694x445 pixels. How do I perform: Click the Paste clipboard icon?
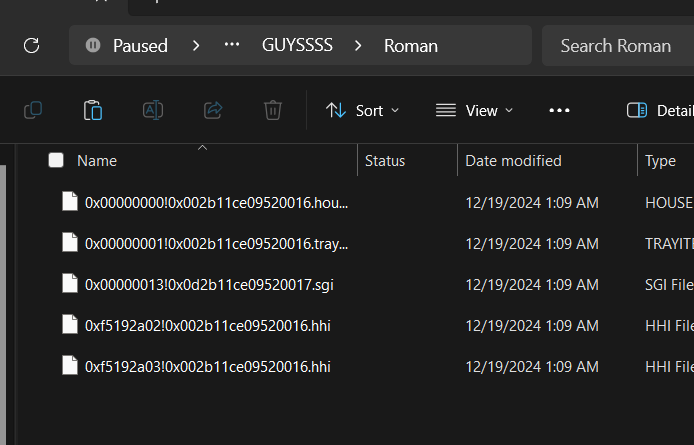tap(93, 110)
